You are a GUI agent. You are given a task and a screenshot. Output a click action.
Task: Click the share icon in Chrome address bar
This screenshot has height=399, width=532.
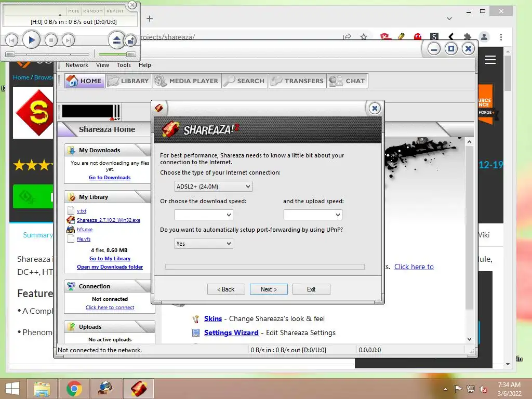(x=347, y=37)
